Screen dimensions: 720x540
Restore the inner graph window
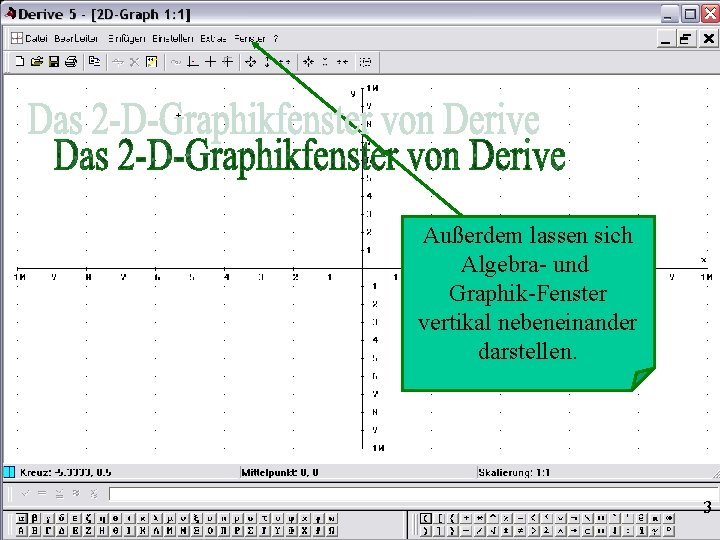pyautogui.click(x=685, y=39)
